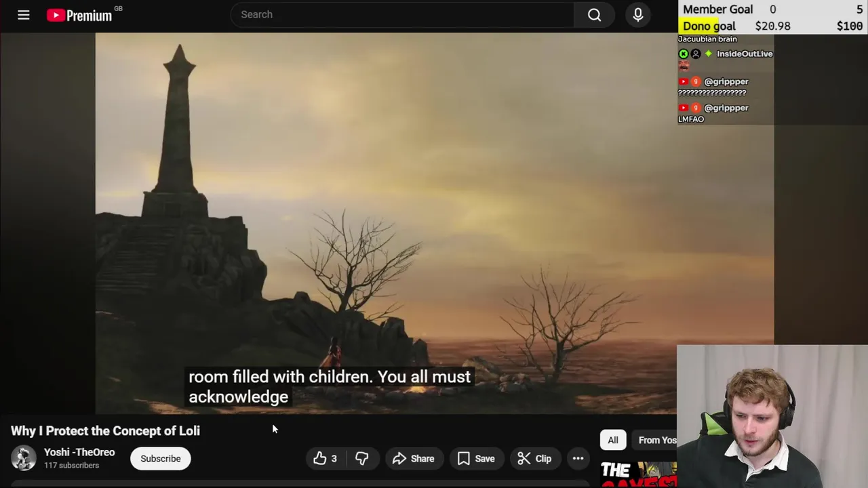Click the Search input field
This screenshot has width=868, height=488.
(x=402, y=14)
